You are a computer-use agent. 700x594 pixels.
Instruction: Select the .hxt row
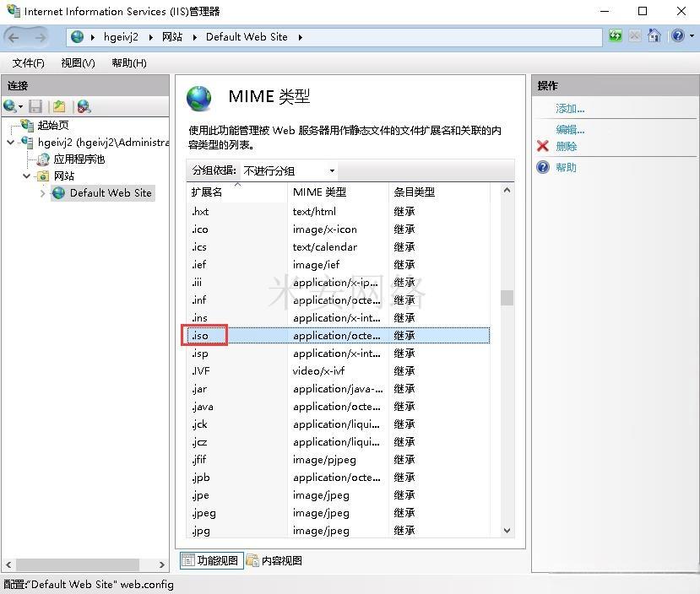coord(339,212)
